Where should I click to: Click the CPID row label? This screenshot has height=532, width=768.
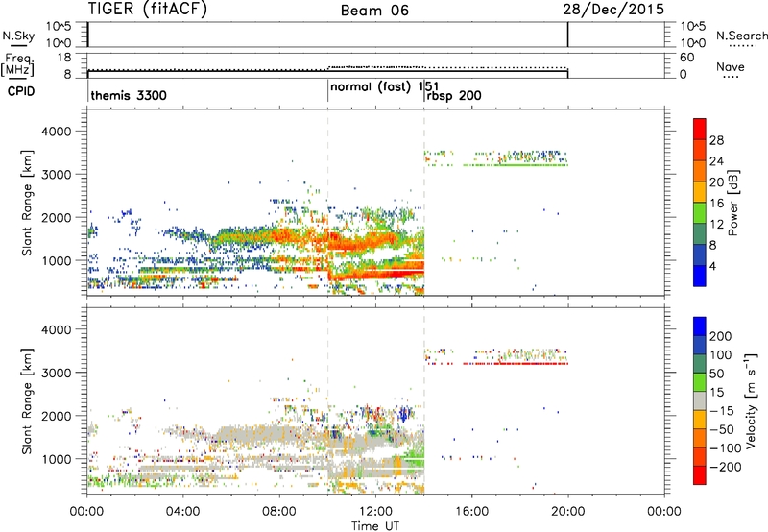pyautogui.click(x=21, y=91)
